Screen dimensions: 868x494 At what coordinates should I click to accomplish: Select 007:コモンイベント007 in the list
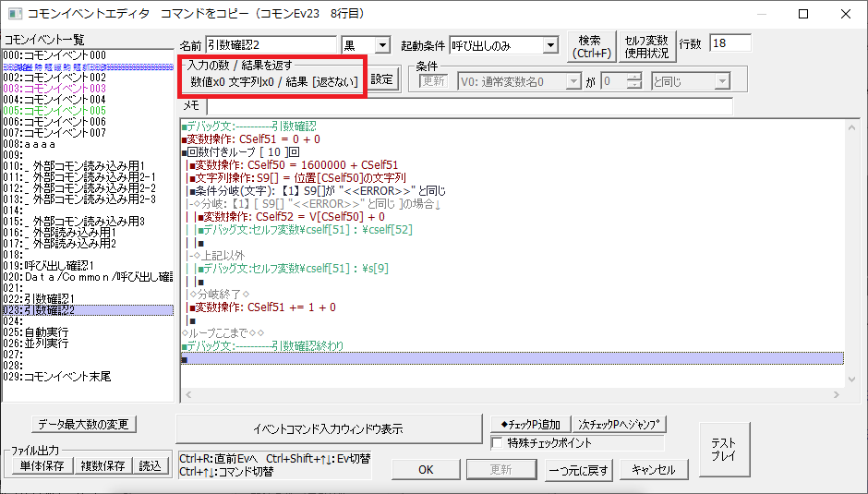pos(88,133)
